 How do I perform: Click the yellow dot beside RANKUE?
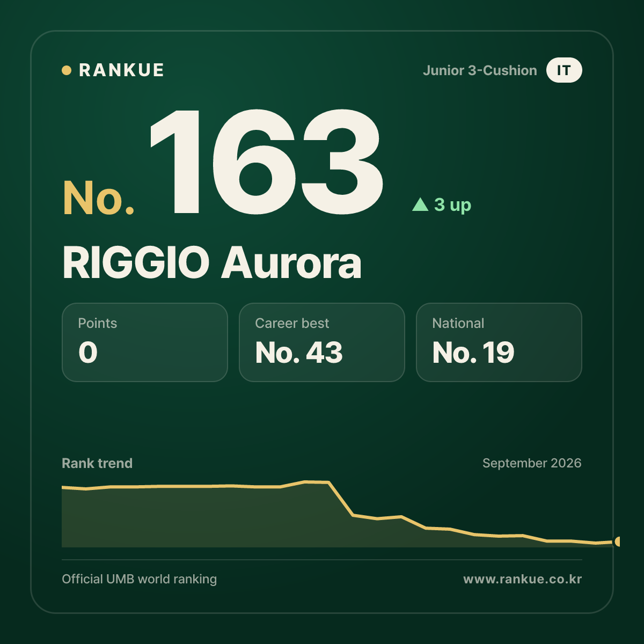[67, 70]
